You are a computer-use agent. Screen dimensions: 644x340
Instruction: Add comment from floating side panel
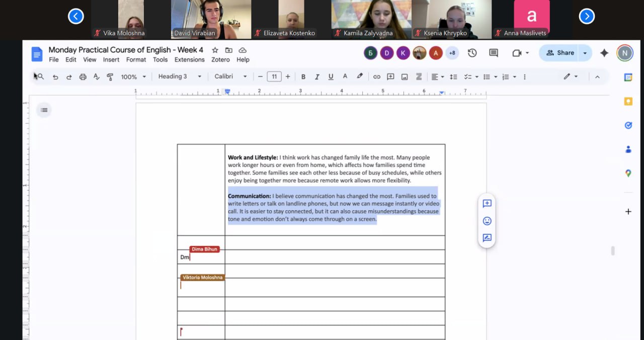pos(487,204)
